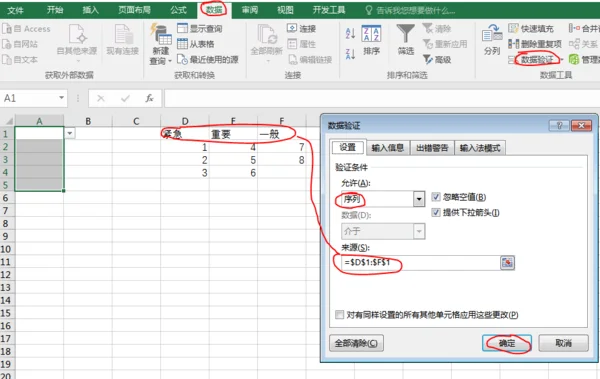Click the 告诉我您想要做什么 search box

click(411, 10)
